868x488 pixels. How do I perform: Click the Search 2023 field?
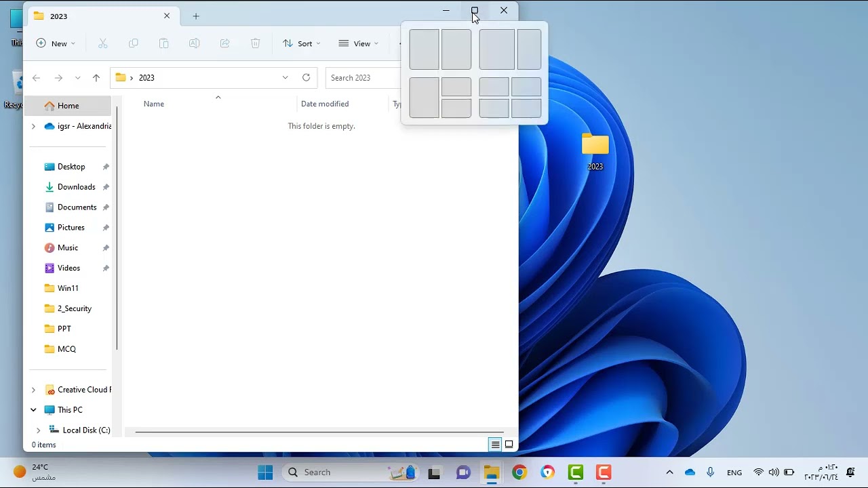[363, 78]
